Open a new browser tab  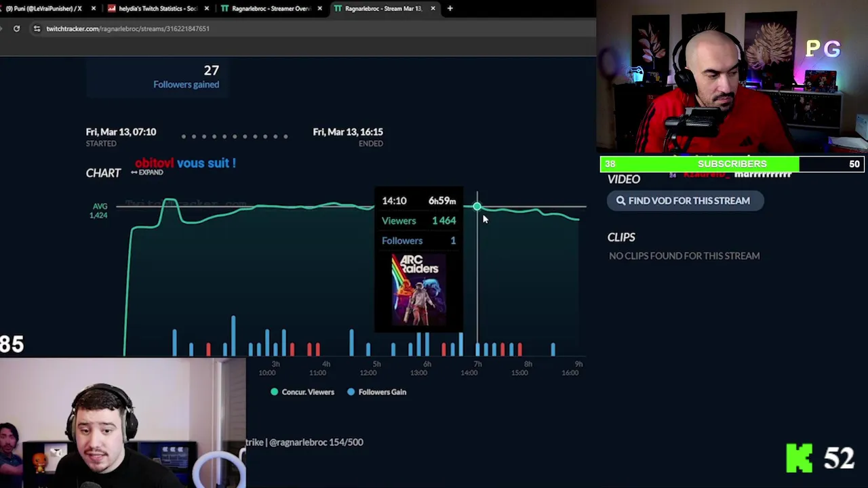(x=450, y=9)
